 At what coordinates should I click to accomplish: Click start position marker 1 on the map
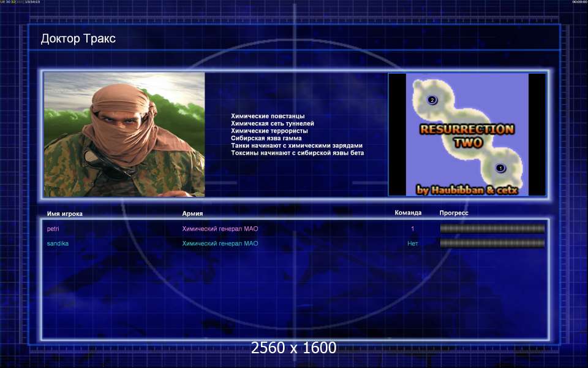tap(500, 168)
